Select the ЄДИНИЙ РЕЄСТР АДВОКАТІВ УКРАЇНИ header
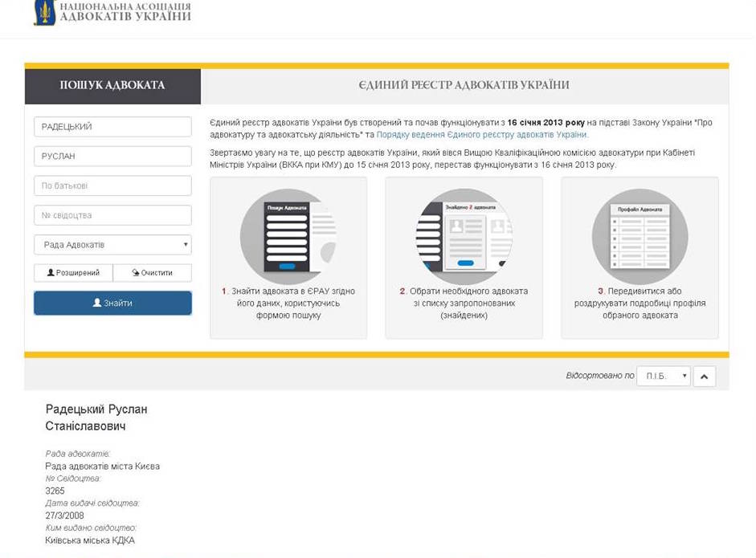756x558 pixels. [x=464, y=85]
